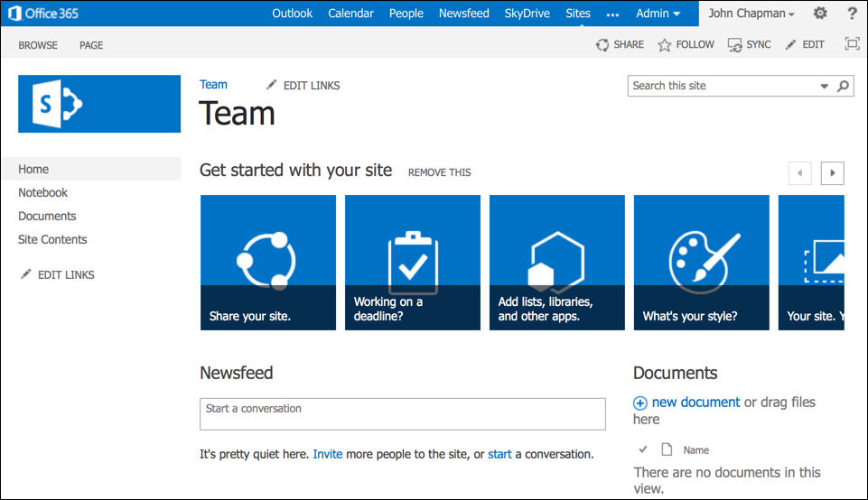This screenshot has height=500, width=868.
Task: Click the Share icon in ribbon
Action: click(602, 45)
